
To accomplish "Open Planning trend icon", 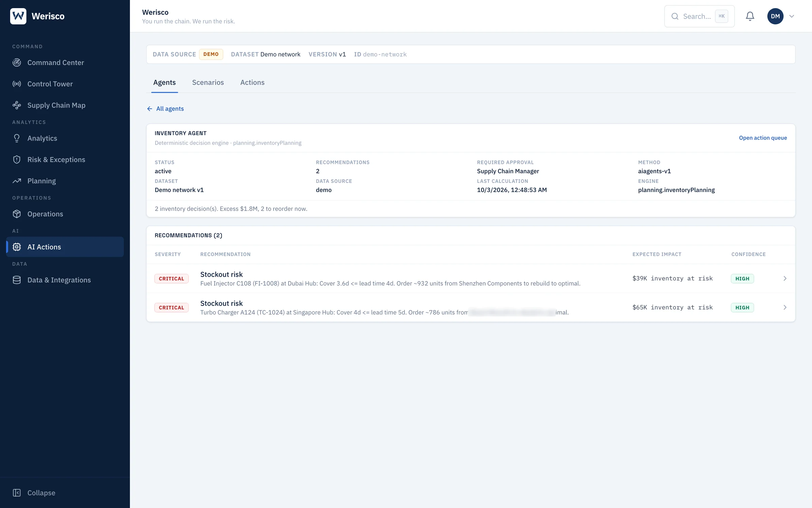I will point(17,181).
